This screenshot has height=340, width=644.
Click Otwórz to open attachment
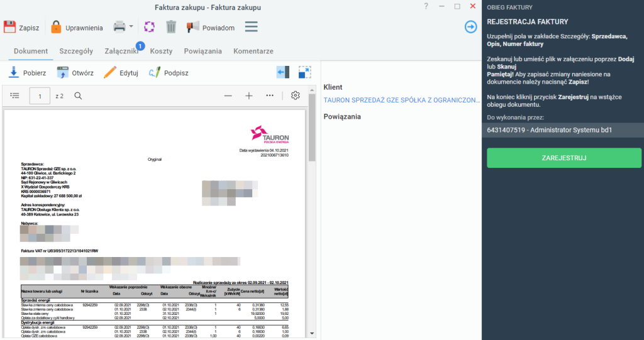pos(75,73)
